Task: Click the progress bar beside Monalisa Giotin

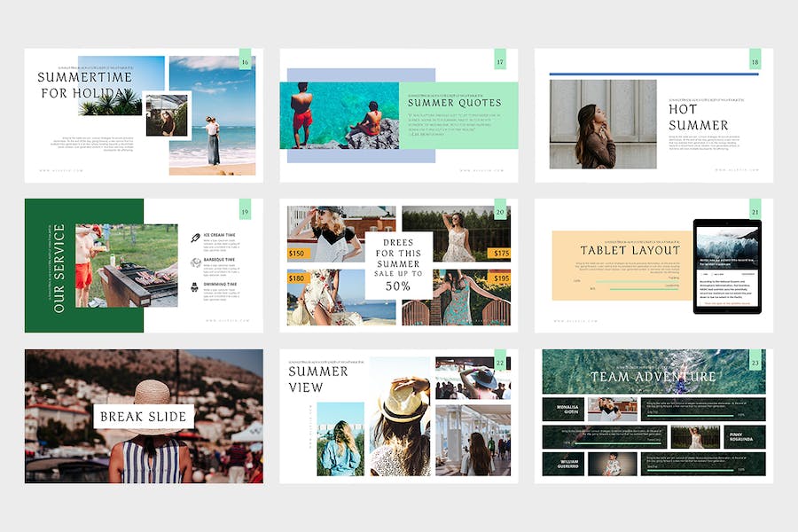Action: 690,416
